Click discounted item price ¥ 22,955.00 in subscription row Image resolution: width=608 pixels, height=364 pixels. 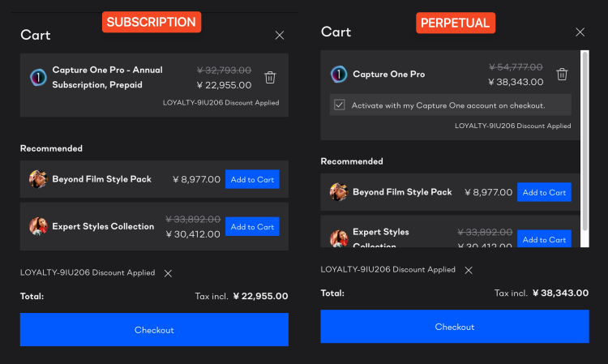coord(224,85)
